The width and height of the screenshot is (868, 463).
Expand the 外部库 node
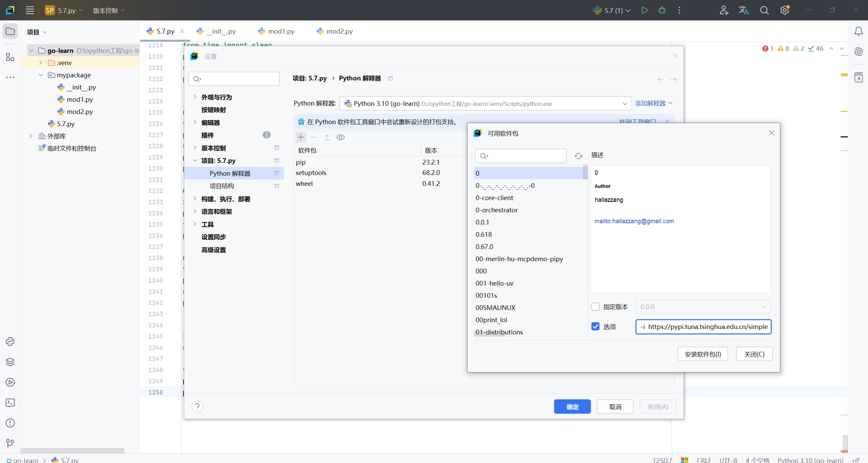pyautogui.click(x=31, y=136)
